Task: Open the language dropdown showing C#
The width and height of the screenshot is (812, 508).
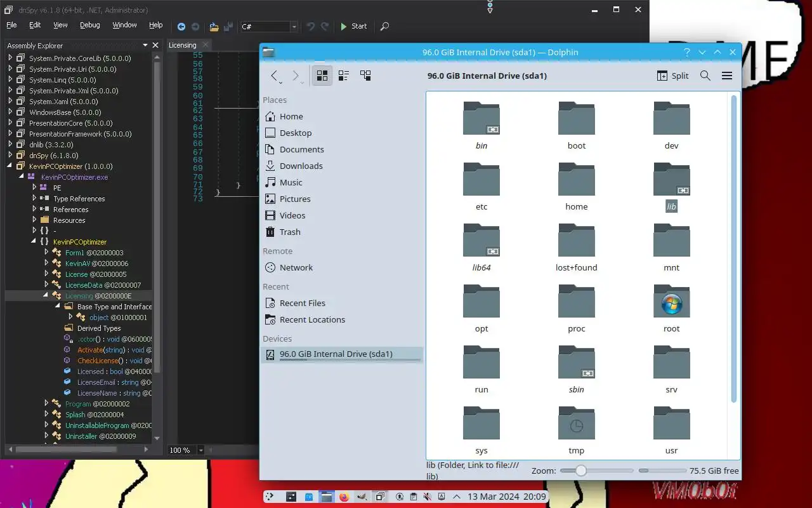Action: click(269, 27)
